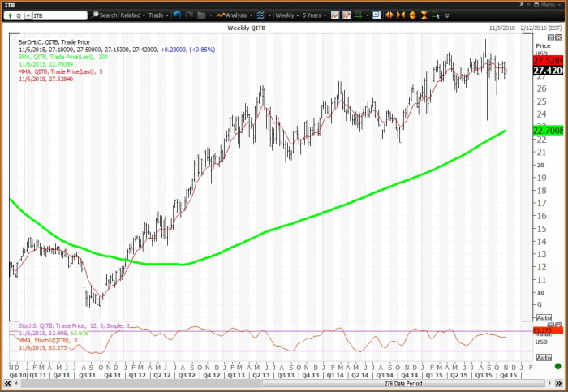The image size is (568, 392).
Task: Click the orange horizontal expand arrows icon
Action: pos(389,15)
